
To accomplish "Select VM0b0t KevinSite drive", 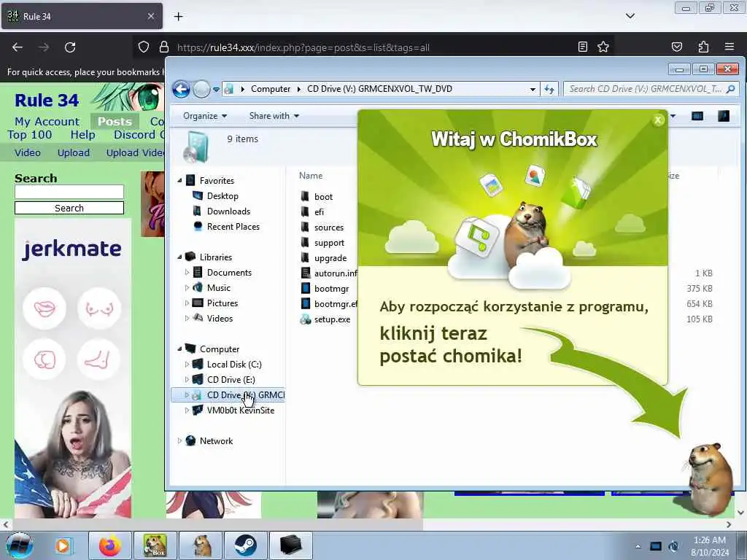I will [241, 410].
